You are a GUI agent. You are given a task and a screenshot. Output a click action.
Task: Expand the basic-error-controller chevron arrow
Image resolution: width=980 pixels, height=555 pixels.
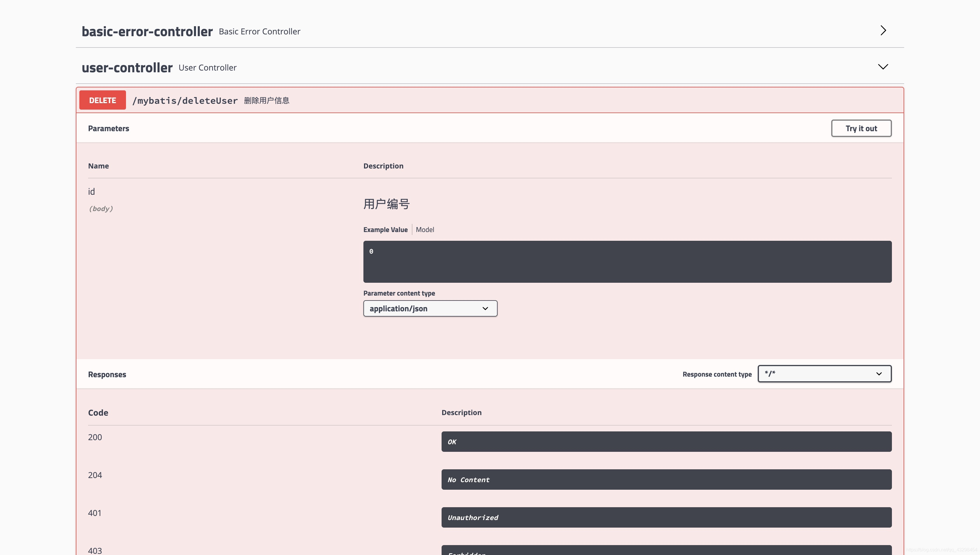pos(883,31)
